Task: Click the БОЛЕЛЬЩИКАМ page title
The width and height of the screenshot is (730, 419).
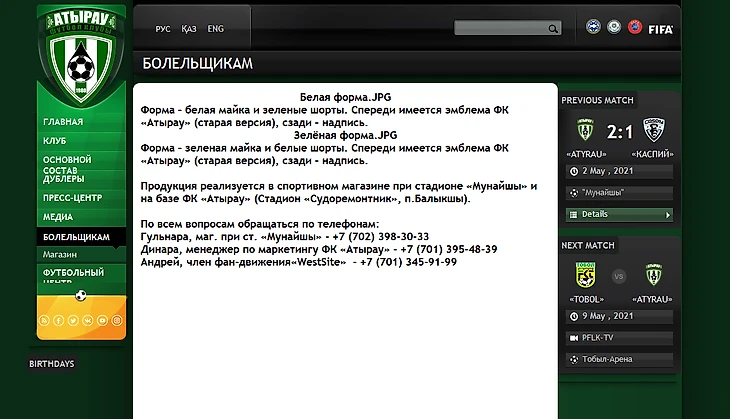Action: click(x=197, y=64)
